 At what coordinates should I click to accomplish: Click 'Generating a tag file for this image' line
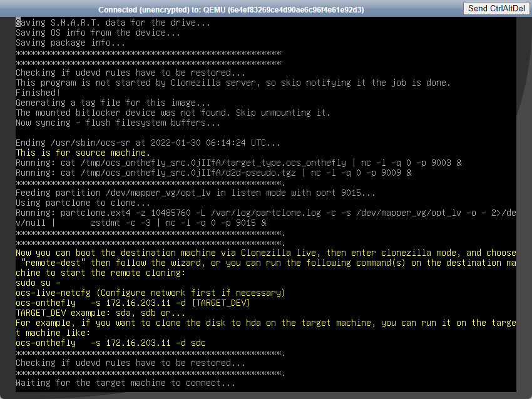pyautogui.click(x=113, y=103)
